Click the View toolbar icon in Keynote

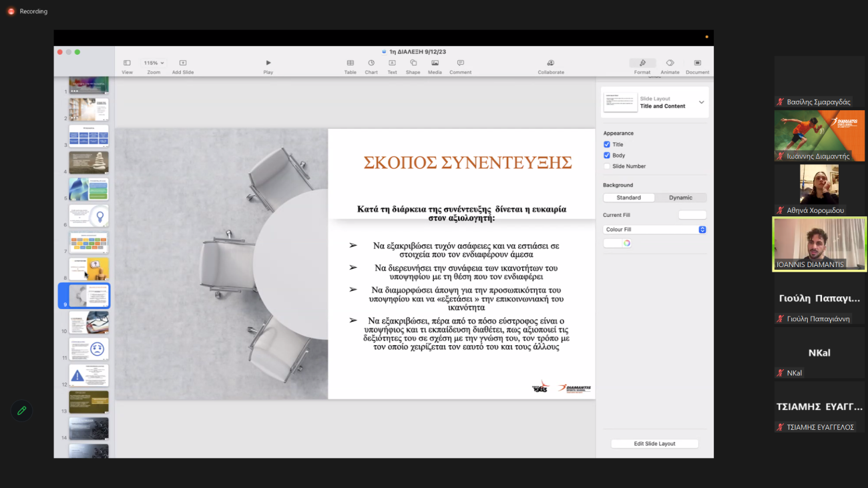click(127, 63)
